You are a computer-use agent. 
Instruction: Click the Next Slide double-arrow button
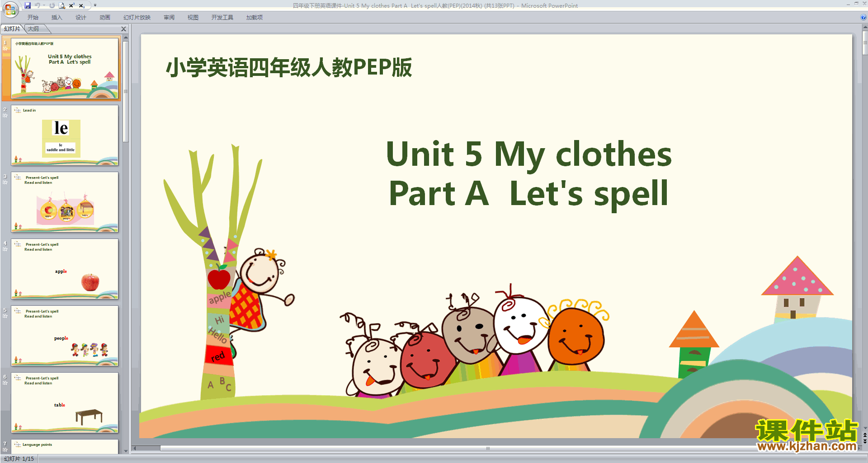[x=865, y=441]
